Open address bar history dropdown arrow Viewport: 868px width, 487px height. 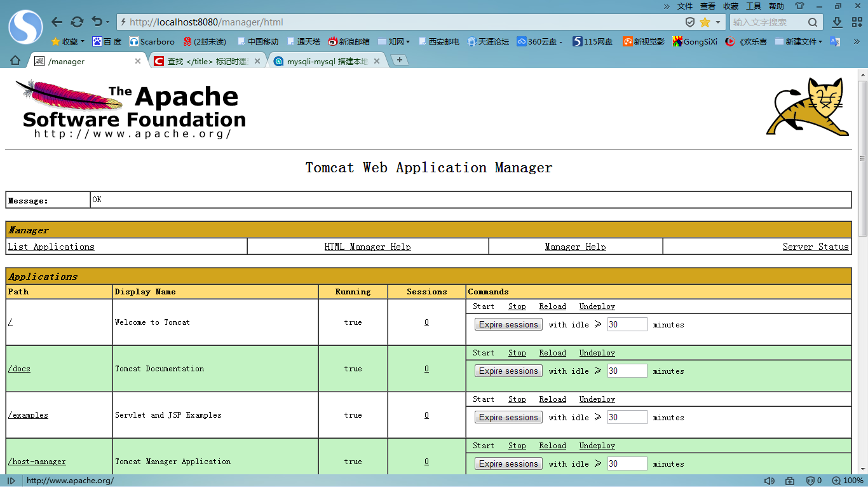point(718,22)
